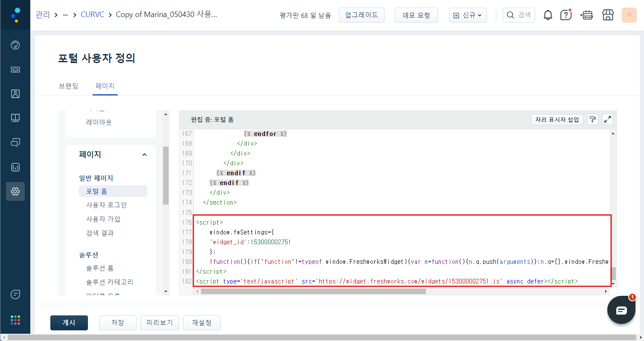Open the user profile avatar
This screenshot has width=644, height=341.
click(x=629, y=15)
